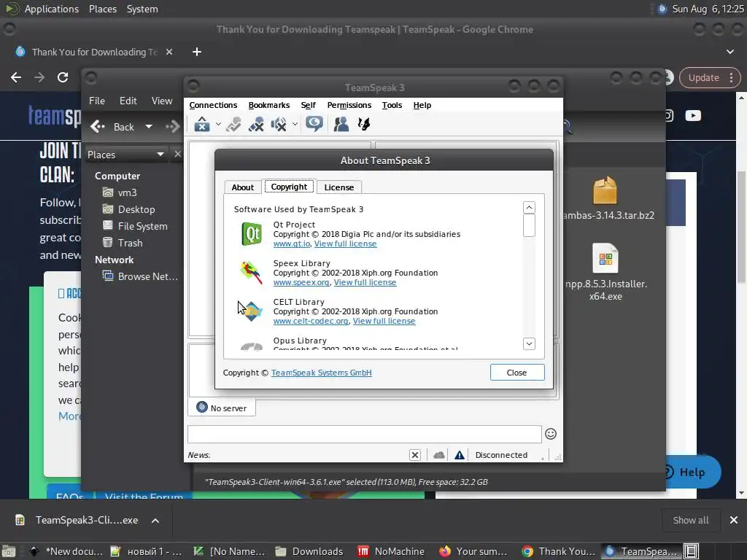This screenshot has width=747, height=560.
Task: View full license for Speex Library
Action: (x=365, y=282)
